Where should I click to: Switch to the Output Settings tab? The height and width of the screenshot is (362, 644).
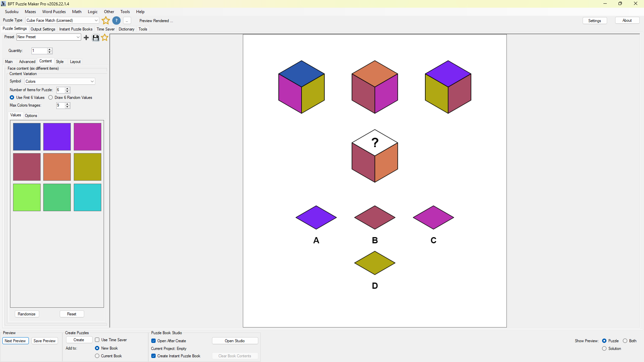43,29
